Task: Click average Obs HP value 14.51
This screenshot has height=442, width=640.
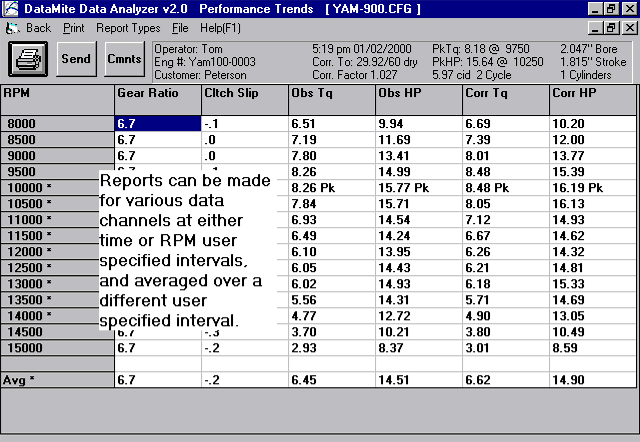Action: click(419, 380)
